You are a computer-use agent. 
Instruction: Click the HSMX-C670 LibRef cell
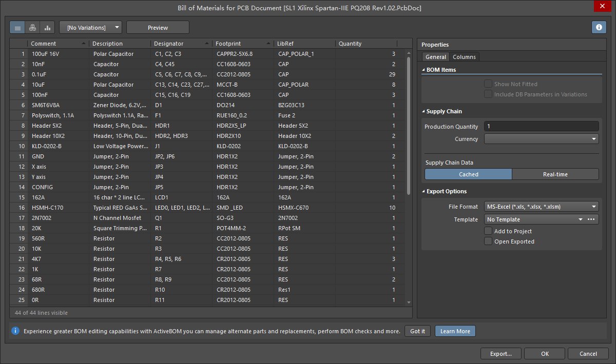click(304, 208)
